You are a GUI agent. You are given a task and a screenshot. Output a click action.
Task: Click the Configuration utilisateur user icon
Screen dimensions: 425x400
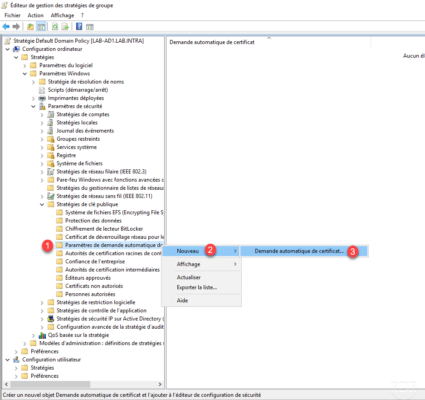[16, 360]
